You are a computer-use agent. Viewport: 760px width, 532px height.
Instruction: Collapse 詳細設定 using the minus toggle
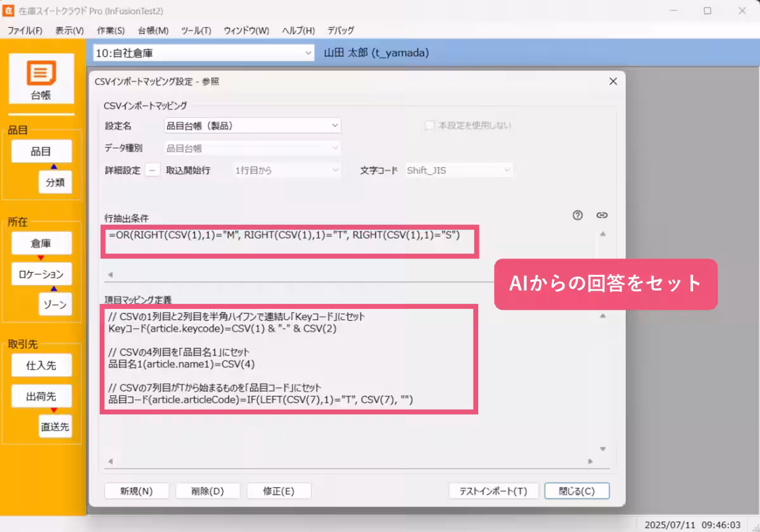pos(151,170)
